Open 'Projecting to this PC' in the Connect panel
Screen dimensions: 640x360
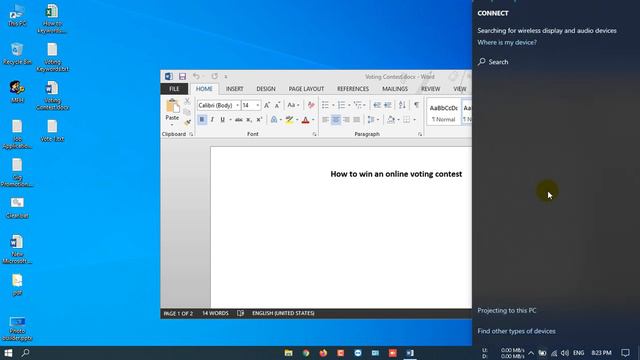coord(507,310)
